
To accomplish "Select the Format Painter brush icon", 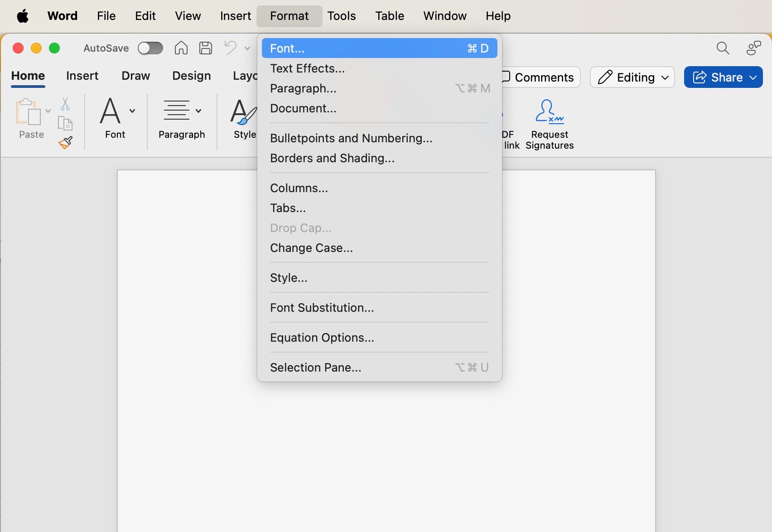I will click(65, 142).
